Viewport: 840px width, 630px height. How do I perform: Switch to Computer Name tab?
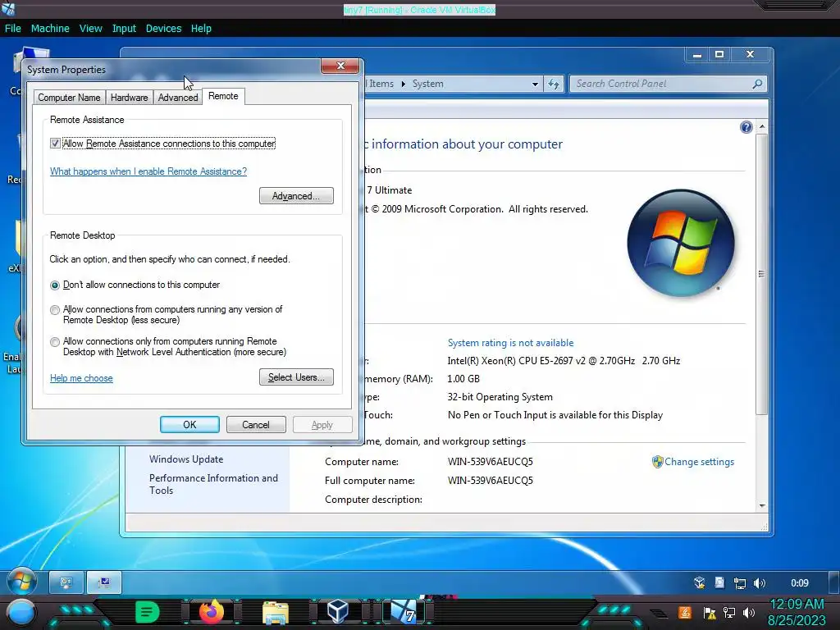[69, 98]
